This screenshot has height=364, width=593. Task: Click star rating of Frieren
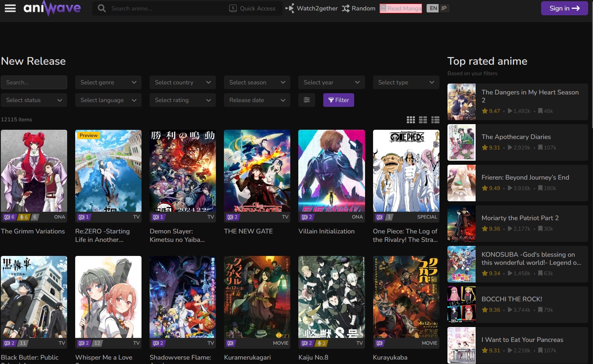click(491, 188)
